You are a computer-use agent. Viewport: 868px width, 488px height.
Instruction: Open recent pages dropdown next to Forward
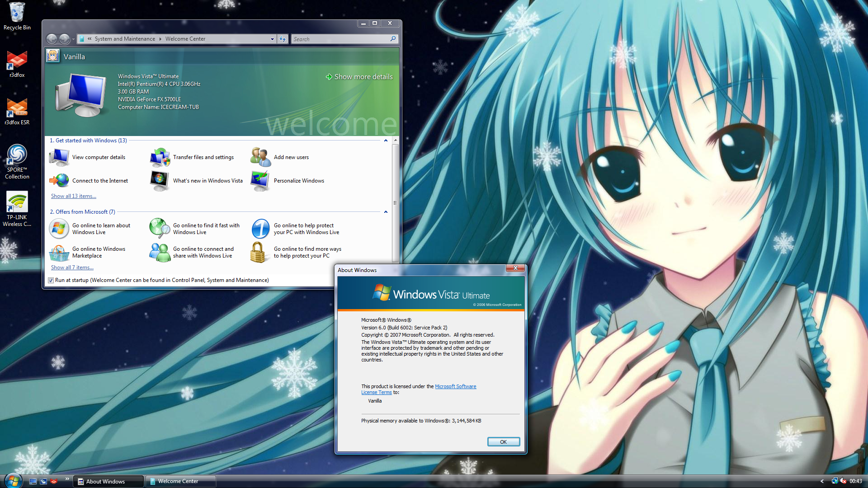click(73, 39)
